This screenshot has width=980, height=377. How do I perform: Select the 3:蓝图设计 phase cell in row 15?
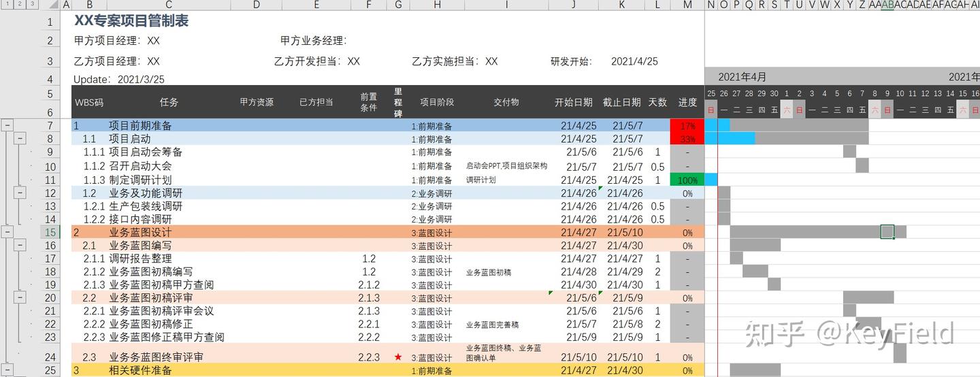pos(437,232)
